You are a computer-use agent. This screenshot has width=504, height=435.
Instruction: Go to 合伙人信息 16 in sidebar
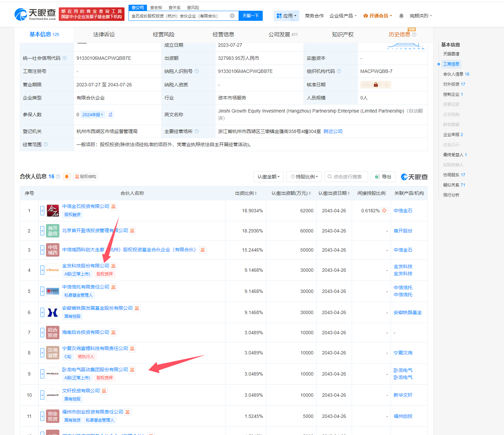coord(456,74)
